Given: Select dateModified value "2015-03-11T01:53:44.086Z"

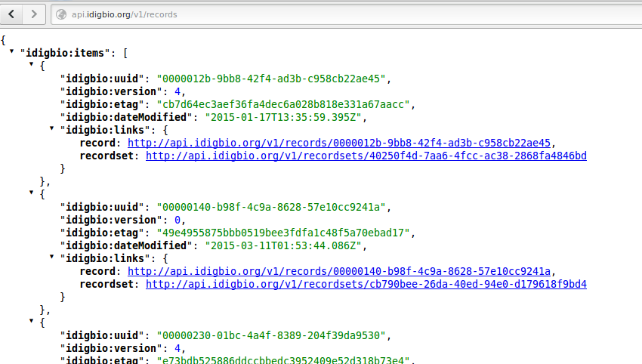Looking at the screenshot, I should (283, 245).
